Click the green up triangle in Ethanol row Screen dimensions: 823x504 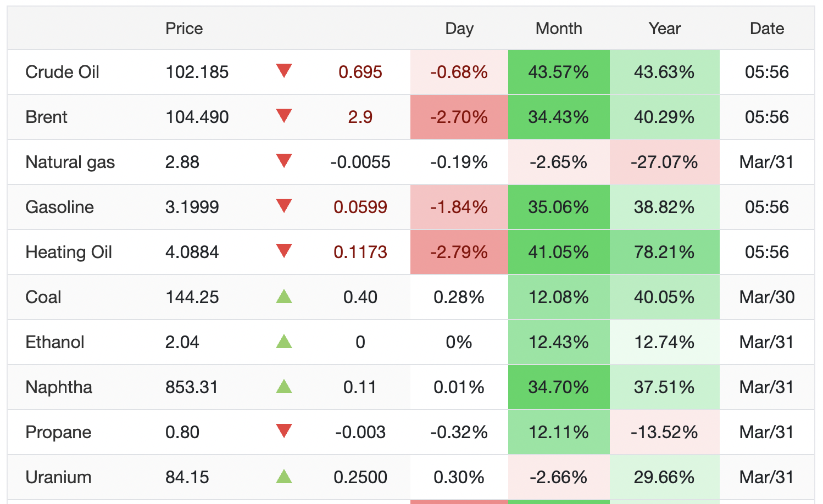click(x=283, y=342)
